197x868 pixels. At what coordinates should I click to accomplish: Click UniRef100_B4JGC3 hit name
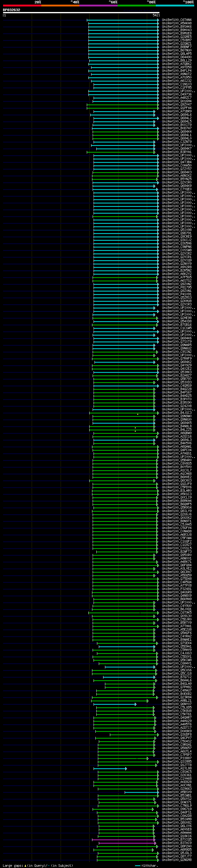tap(177, 413)
